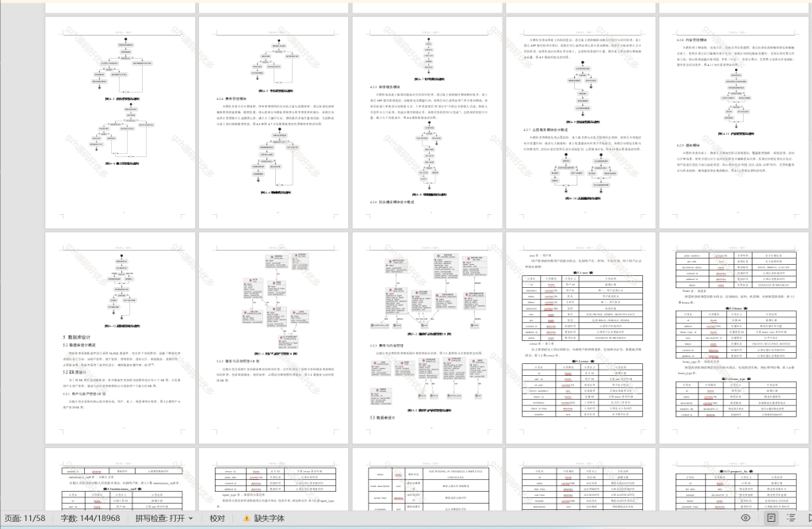Open word count 字数: 144/18968
Screen dimensions: 812x529
(x=90, y=518)
